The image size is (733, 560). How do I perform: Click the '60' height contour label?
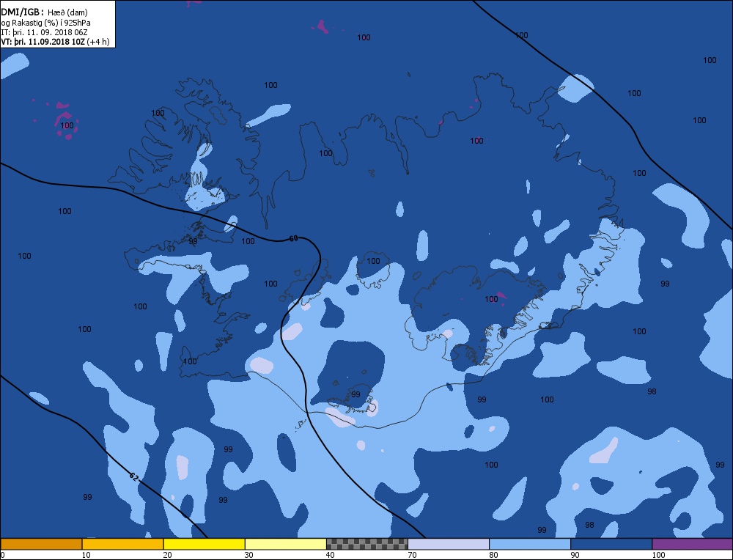tap(294, 238)
